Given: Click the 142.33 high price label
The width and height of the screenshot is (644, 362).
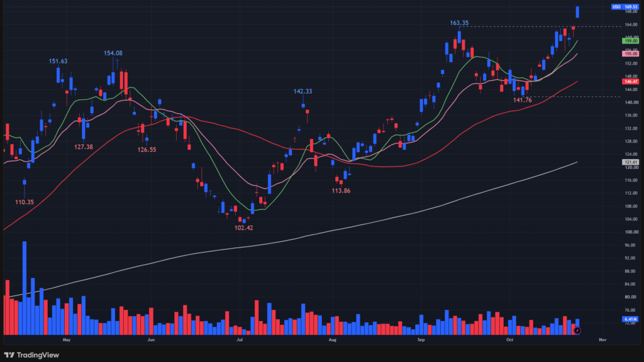Looking at the screenshot, I should click(303, 91).
